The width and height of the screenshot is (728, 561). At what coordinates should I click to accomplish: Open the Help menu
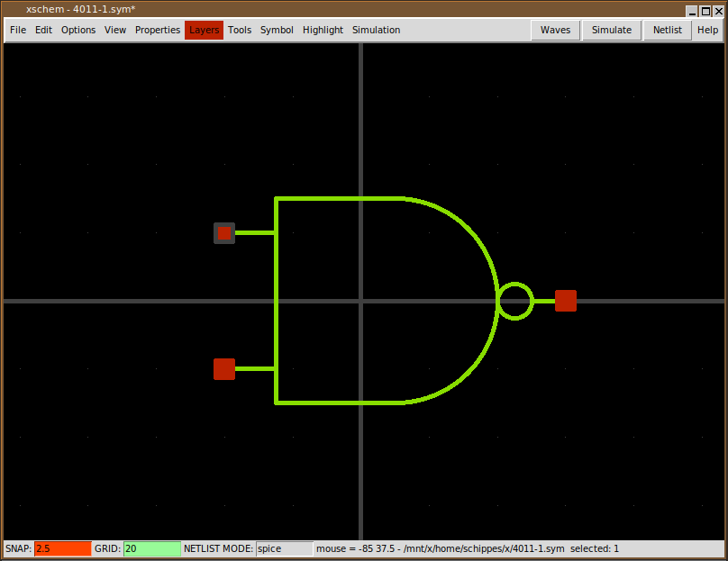(x=707, y=30)
